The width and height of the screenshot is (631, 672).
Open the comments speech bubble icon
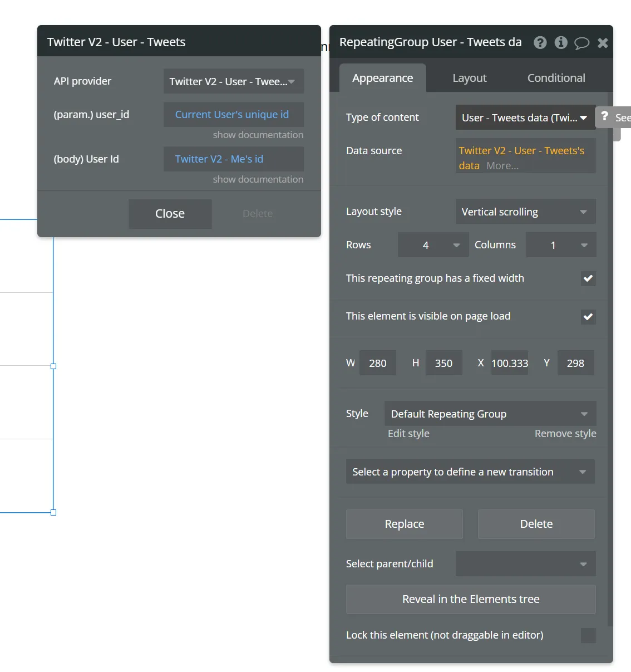(581, 43)
